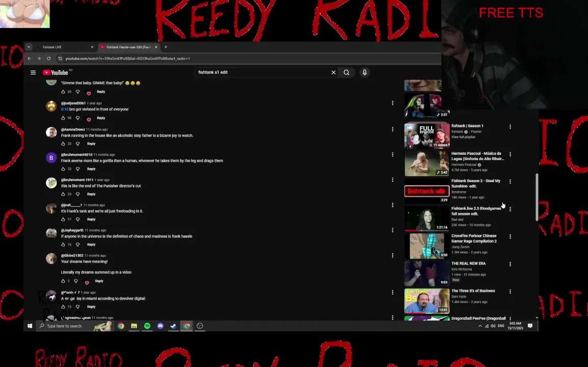Click the browser address bar URL
Viewport: 588px width, 367px height.
pos(127,59)
